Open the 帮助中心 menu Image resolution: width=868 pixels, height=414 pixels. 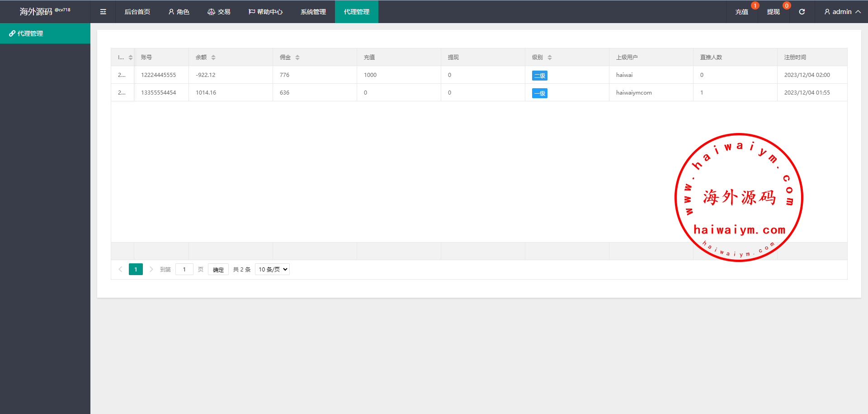coord(265,12)
